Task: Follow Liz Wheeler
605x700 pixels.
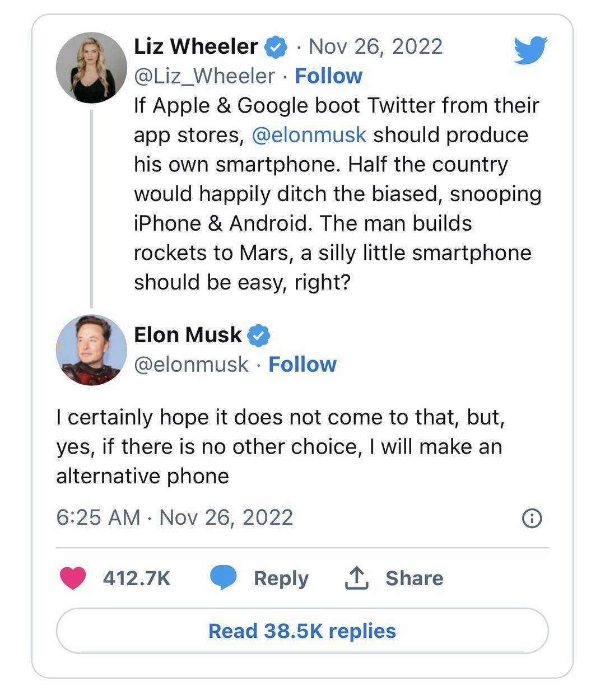Action: tap(329, 76)
